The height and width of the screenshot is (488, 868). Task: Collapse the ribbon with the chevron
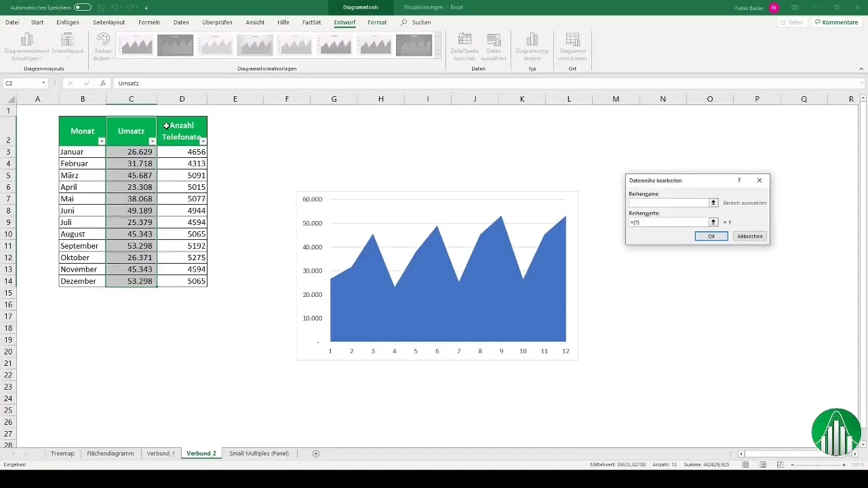tap(861, 68)
